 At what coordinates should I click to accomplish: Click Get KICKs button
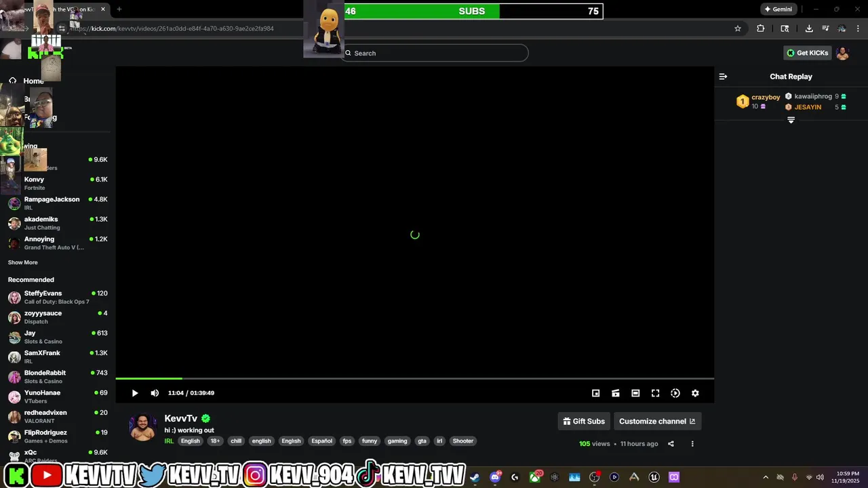[807, 53]
